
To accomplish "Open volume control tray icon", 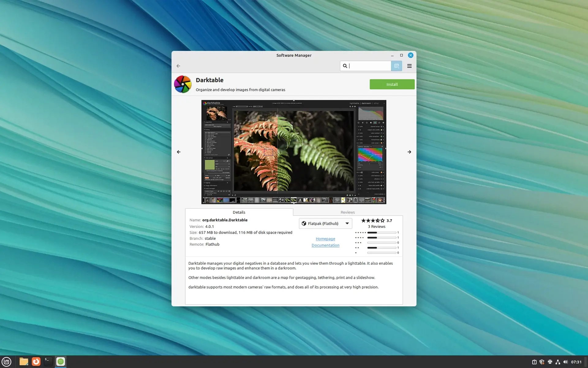I will [565, 362].
